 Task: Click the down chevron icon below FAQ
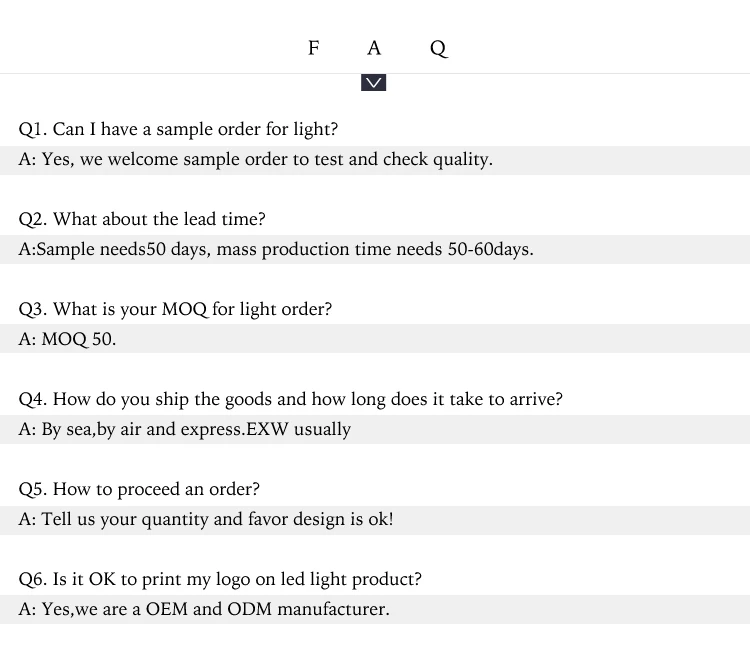[x=374, y=82]
